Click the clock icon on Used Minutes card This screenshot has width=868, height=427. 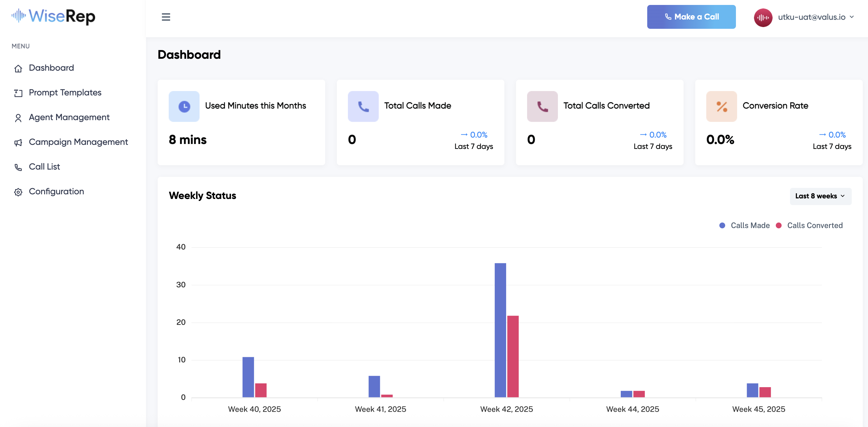click(x=184, y=106)
